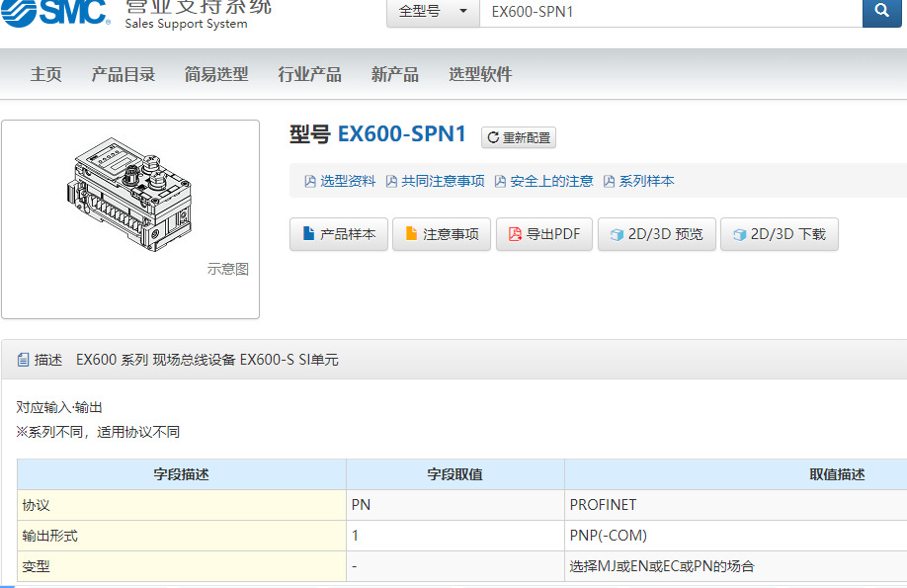
Task: Click the 产品样本 button
Action: (x=339, y=234)
